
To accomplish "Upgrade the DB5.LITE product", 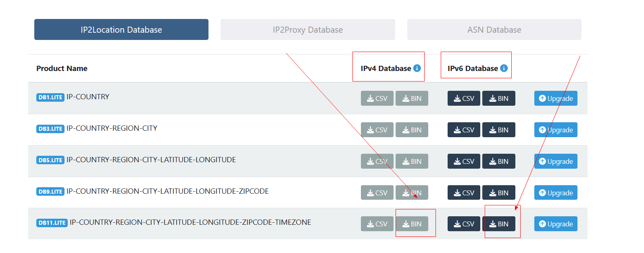I will [556, 161].
